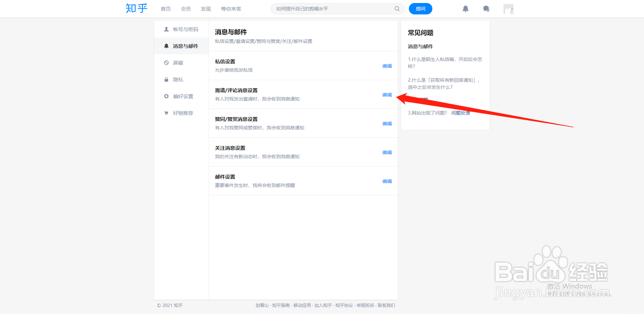Image resolution: width=644 pixels, height=314 pixels.
Task: Open the 问题反馈 link
Action: (x=460, y=113)
